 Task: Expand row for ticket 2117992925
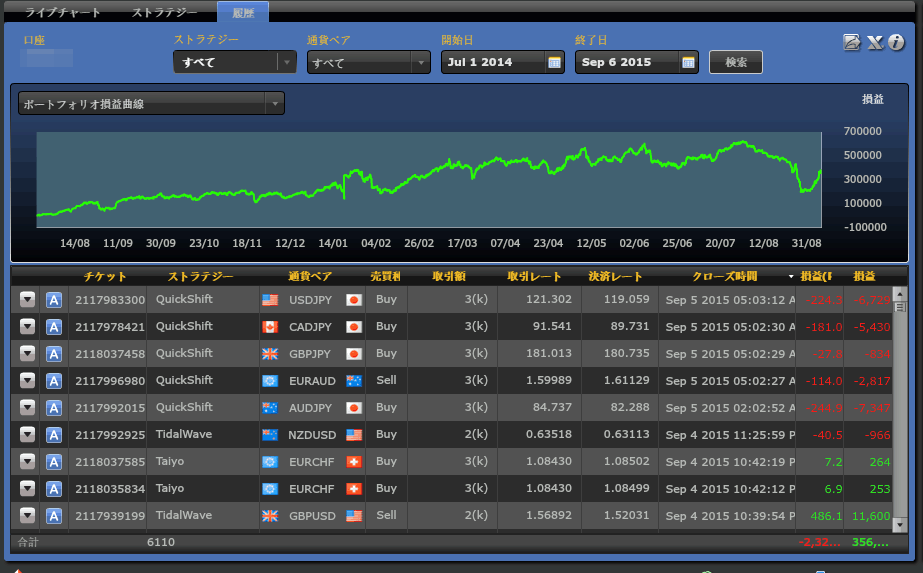27,435
